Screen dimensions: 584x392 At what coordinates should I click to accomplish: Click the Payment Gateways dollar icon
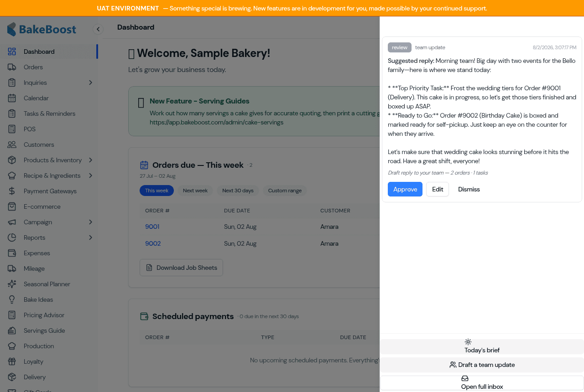[12, 191]
